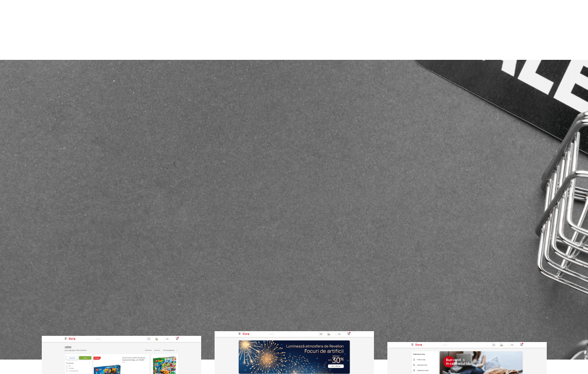Click shopping cart icon on LEGO page

(177, 339)
